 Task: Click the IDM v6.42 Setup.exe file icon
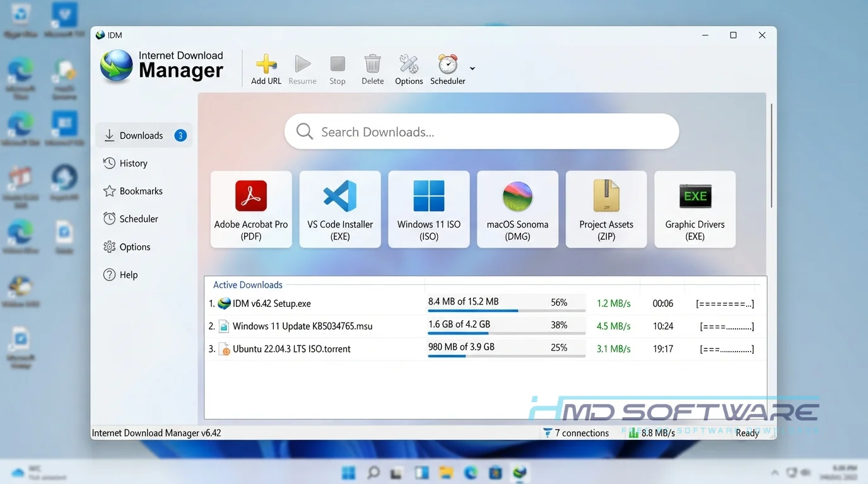[224, 303]
